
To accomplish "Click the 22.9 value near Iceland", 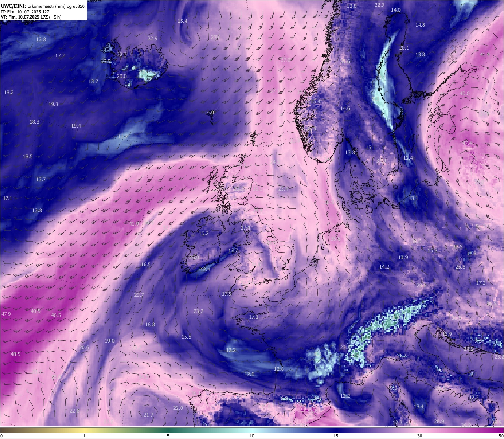I will click(x=152, y=39).
